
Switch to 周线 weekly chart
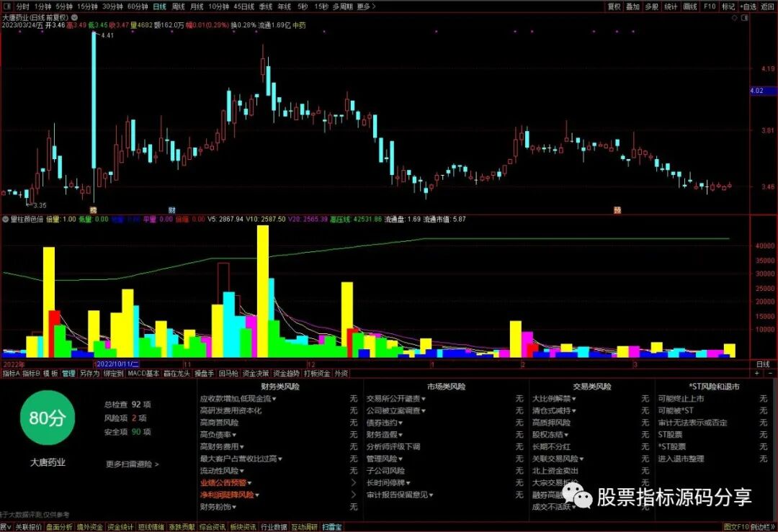(x=178, y=6)
